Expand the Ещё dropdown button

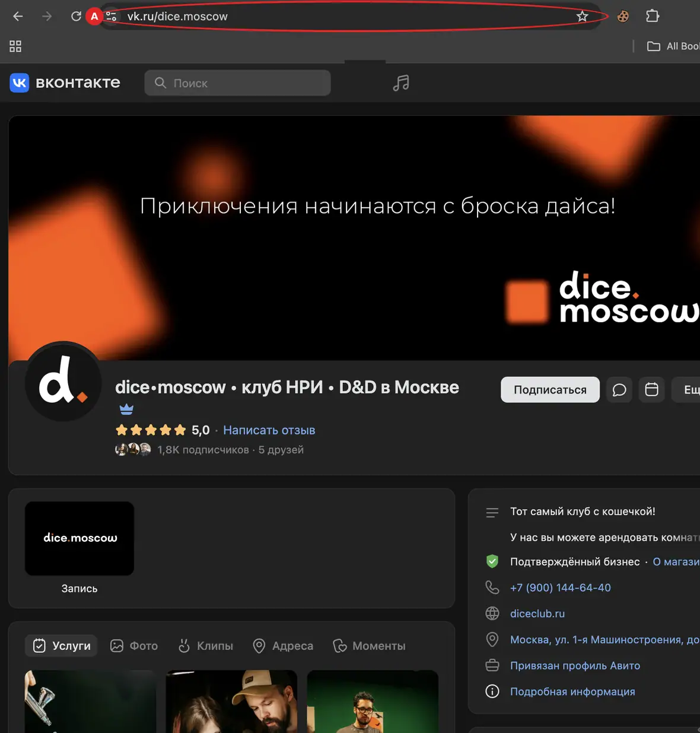686,389
